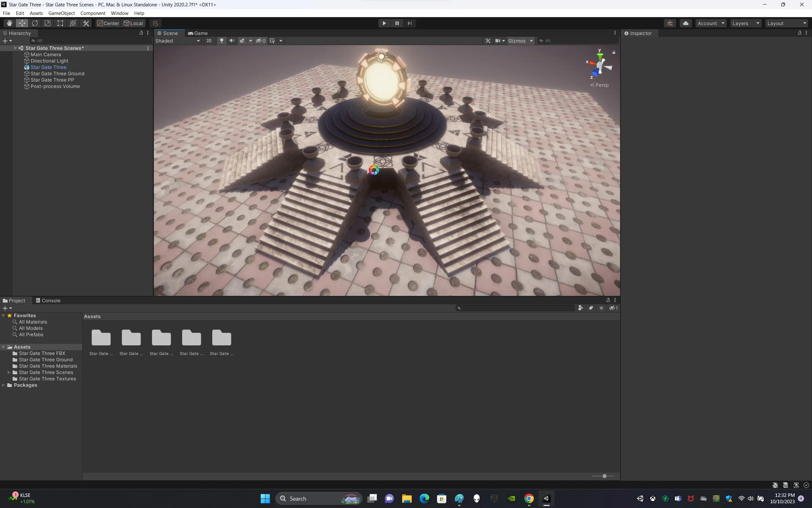
Task: Select the Rect tool
Action: point(60,23)
